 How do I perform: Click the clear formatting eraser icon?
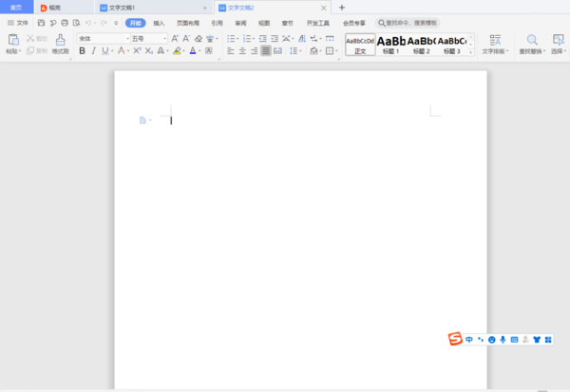198,39
